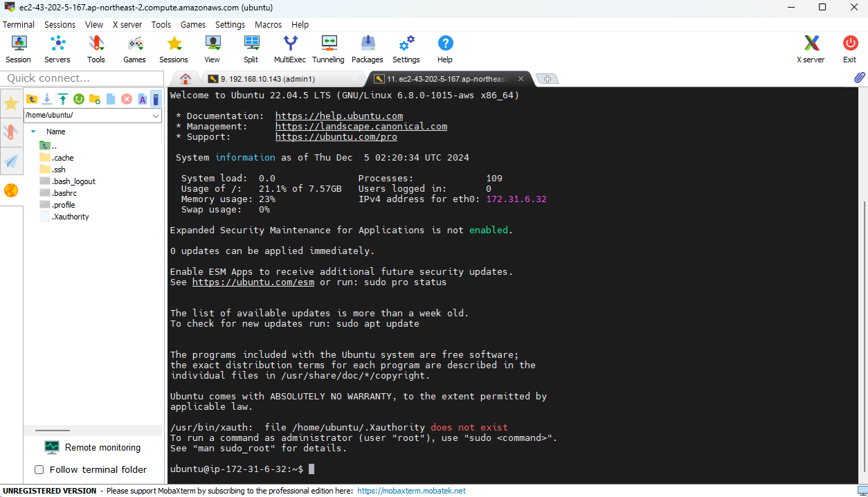Open Remote monitoring
The height and width of the screenshot is (497, 868).
(x=92, y=447)
